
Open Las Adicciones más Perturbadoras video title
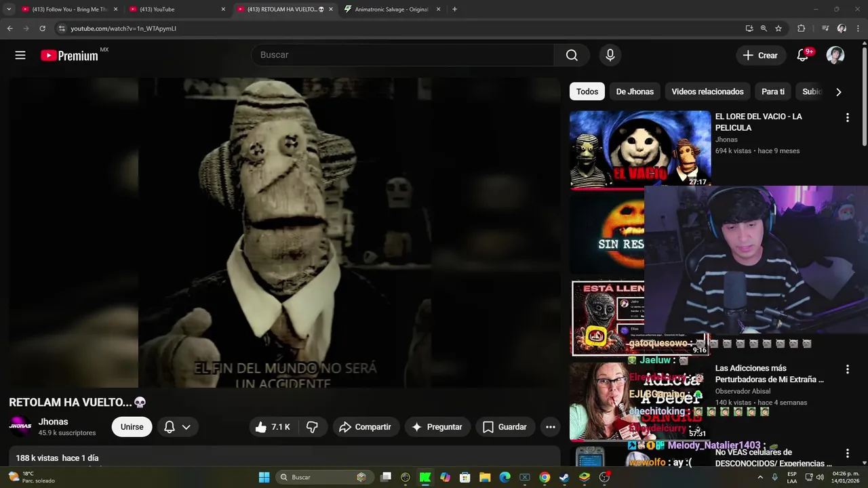[x=770, y=374]
